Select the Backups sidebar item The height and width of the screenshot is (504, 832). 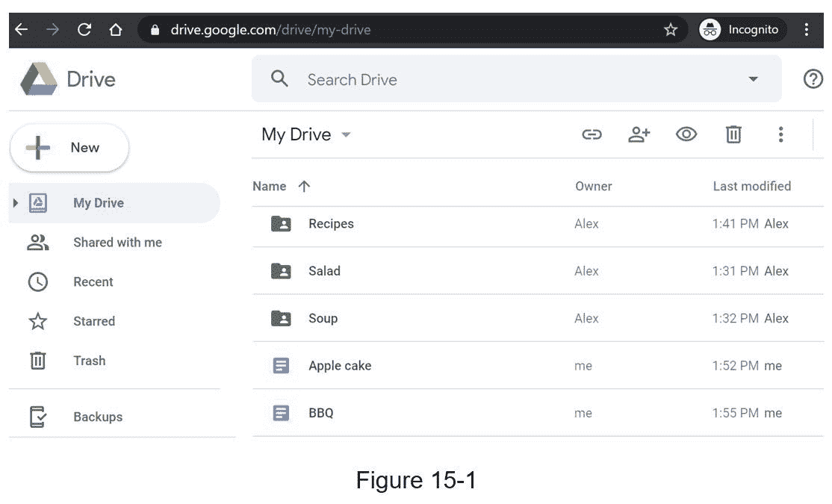click(97, 417)
